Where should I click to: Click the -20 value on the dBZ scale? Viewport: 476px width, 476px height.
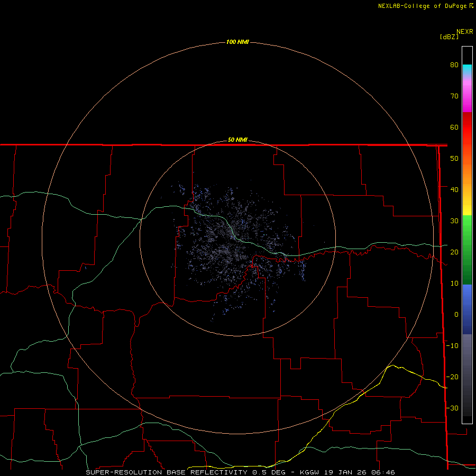[x=452, y=377]
